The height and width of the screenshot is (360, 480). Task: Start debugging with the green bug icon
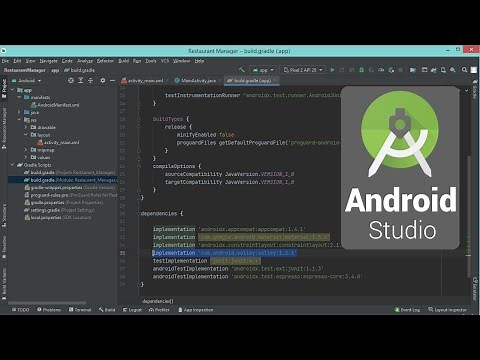(361, 70)
